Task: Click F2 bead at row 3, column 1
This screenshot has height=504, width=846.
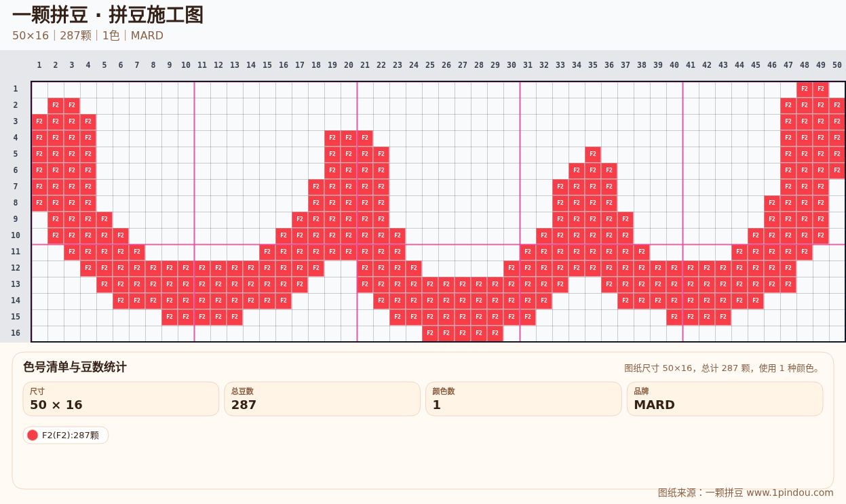Action: (x=39, y=122)
